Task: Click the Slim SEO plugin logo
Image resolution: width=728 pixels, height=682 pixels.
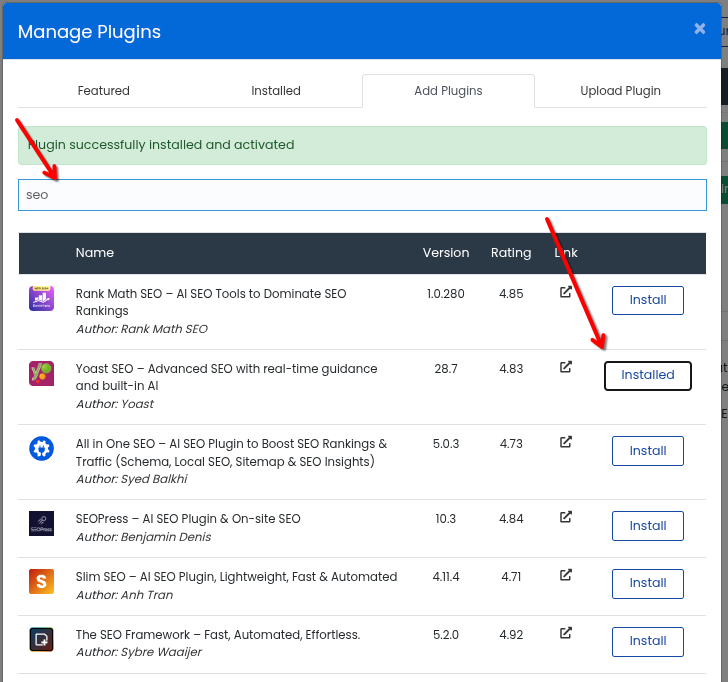Action: [41, 582]
